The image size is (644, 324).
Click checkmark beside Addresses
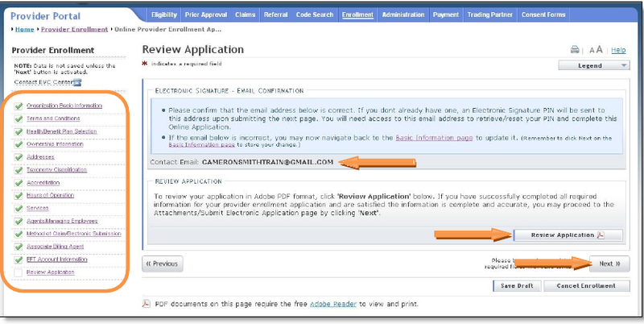(18, 157)
